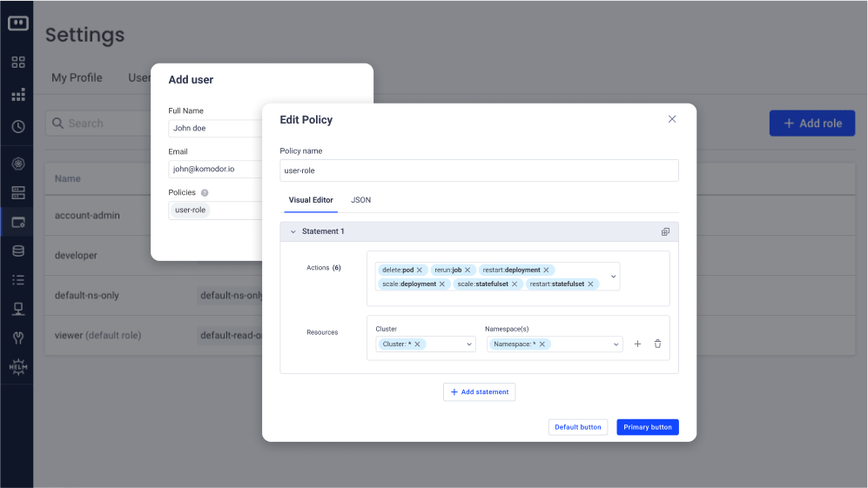Click the search magnifier icon

(57, 123)
